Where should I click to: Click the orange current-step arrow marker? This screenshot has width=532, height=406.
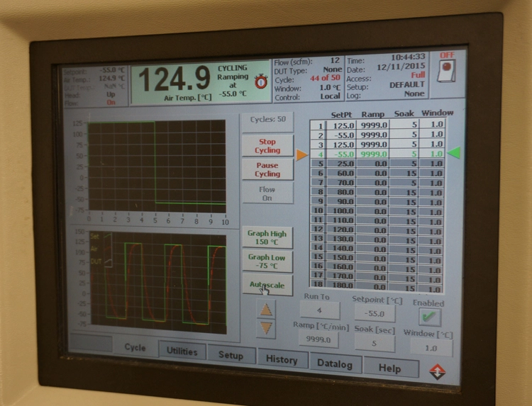pyautogui.click(x=301, y=154)
